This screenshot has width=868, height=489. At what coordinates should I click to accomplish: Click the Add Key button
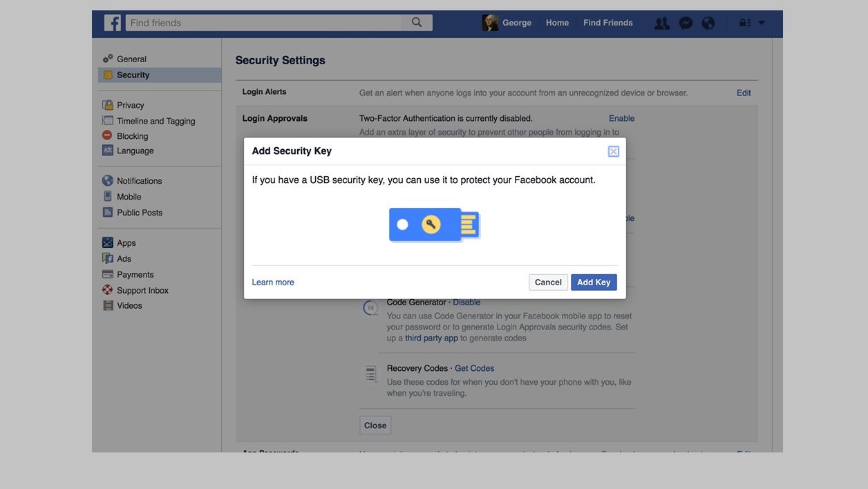coord(594,282)
